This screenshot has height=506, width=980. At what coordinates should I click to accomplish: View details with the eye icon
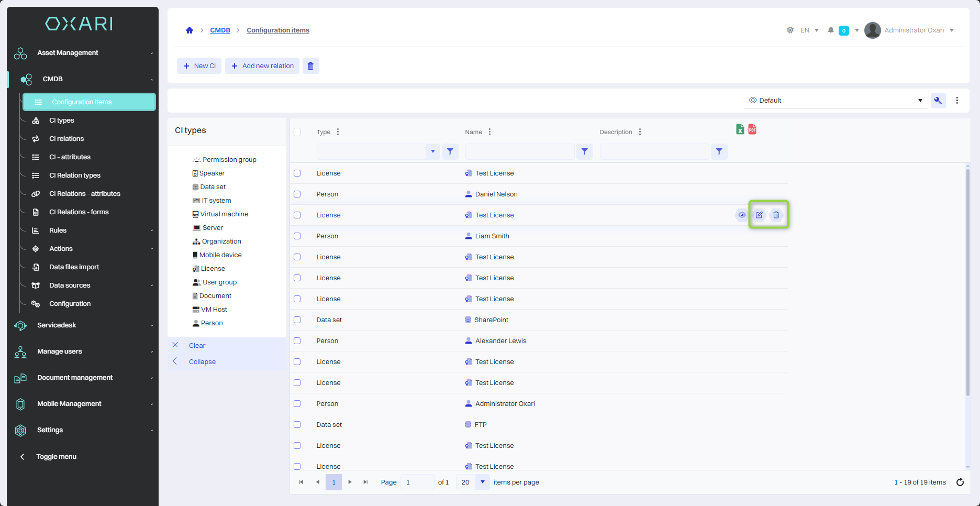coord(742,215)
